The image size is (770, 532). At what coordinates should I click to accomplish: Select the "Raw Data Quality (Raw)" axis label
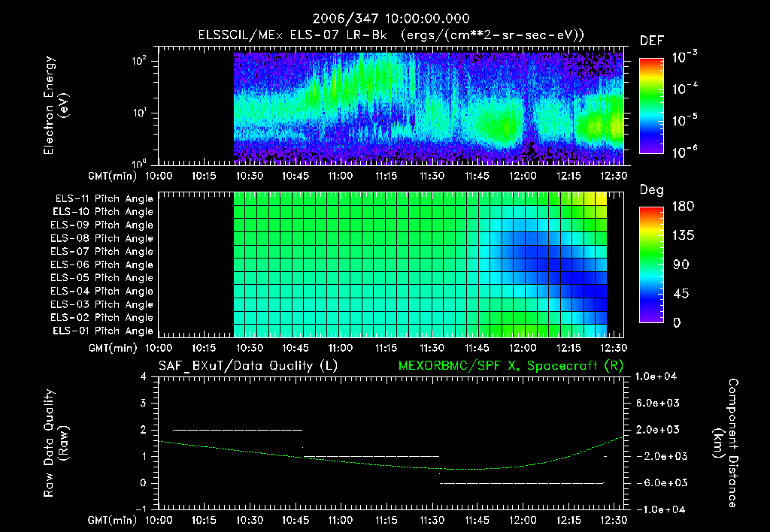[56, 443]
